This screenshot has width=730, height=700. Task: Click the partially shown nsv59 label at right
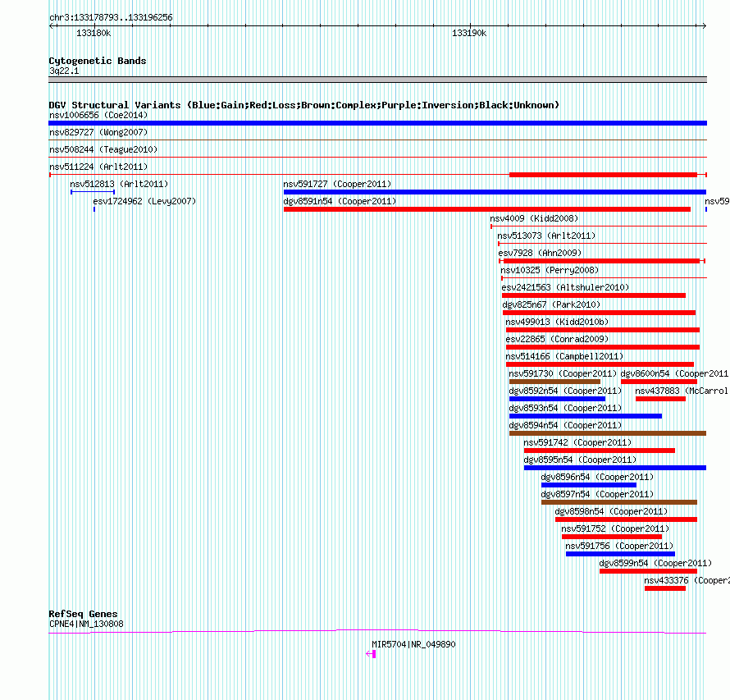coord(717,201)
